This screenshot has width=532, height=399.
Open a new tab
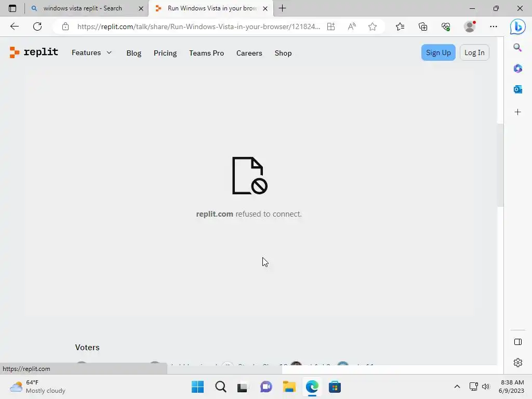[282, 8]
